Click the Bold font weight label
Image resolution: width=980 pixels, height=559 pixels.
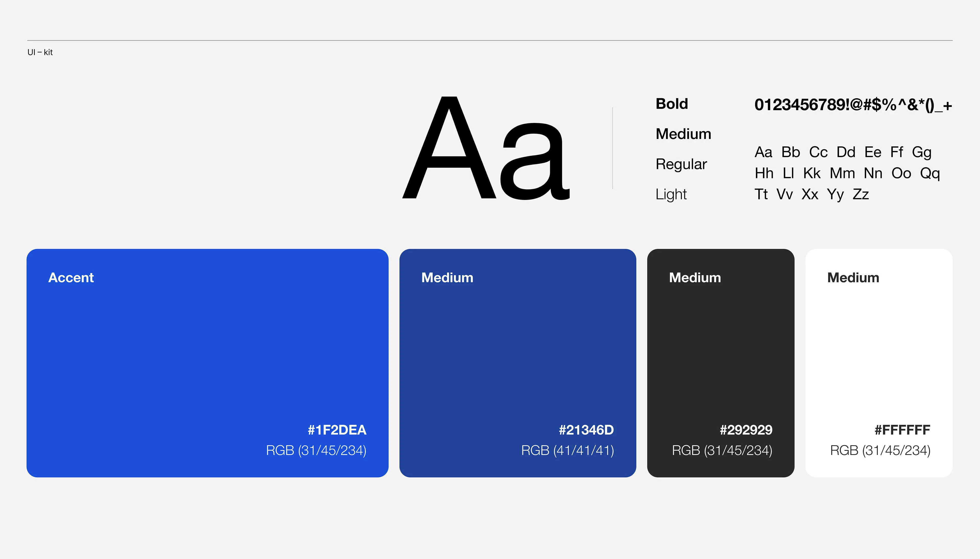point(671,104)
